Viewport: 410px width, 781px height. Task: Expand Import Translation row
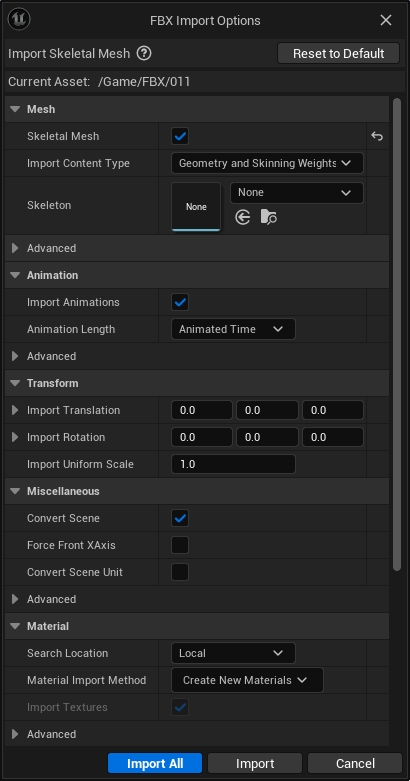pyautogui.click(x=15, y=410)
